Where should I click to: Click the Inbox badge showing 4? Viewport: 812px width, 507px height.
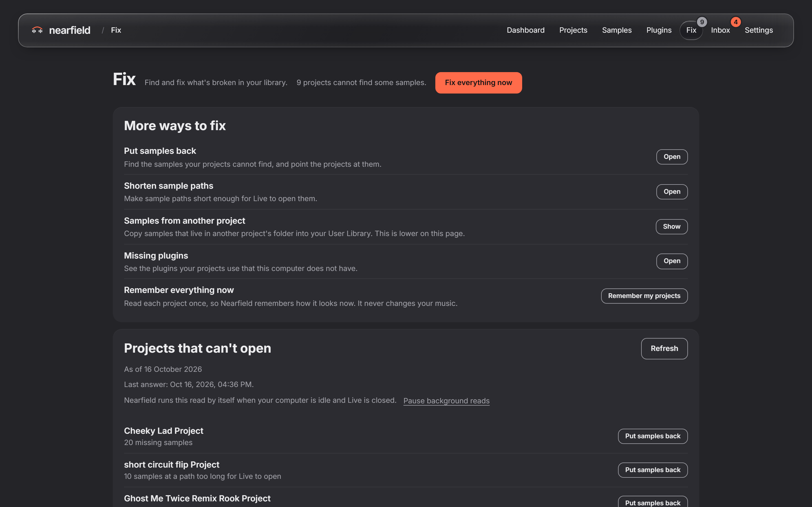click(736, 22)
